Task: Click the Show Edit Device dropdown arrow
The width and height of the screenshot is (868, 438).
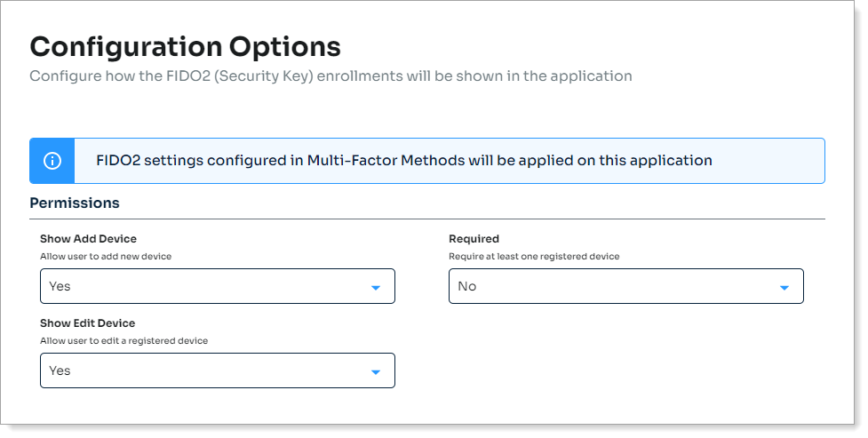Action: click(376, 371)
